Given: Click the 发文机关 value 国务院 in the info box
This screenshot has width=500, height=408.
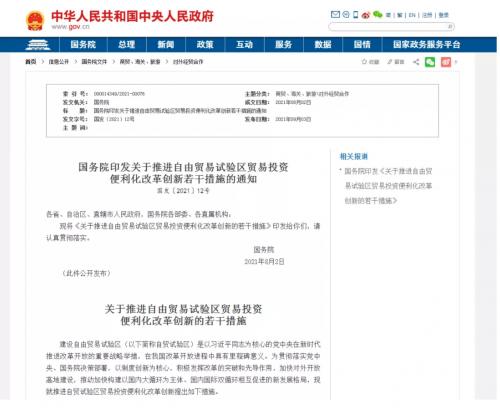Looking at the screenshot, I should click(x=101, y=102).
